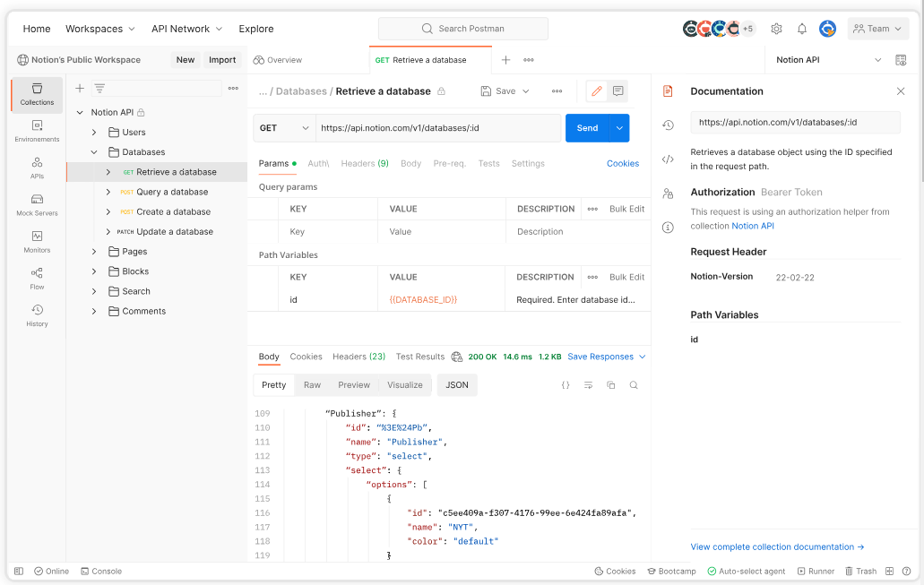Expand the Comments folder
Image resolution: width=924 pixels, height=585 pixels.
pos(94,311)
